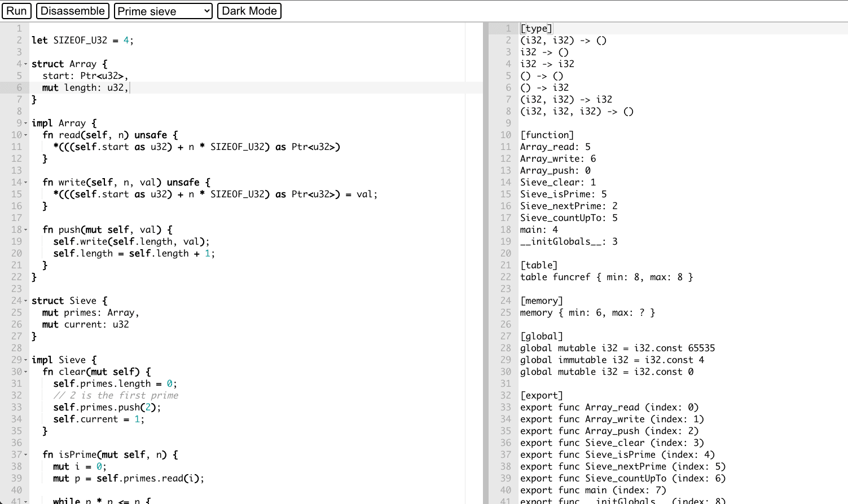Click 'self.current = 1;' line

click(x=99, y=419)
